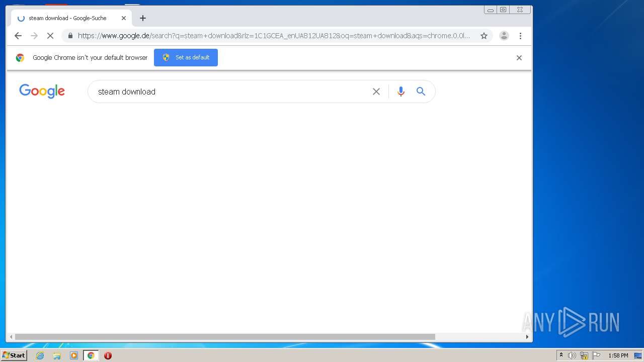Screen dimensions: 644x362
Task: Click the Google logo
Action: (42, 91)
